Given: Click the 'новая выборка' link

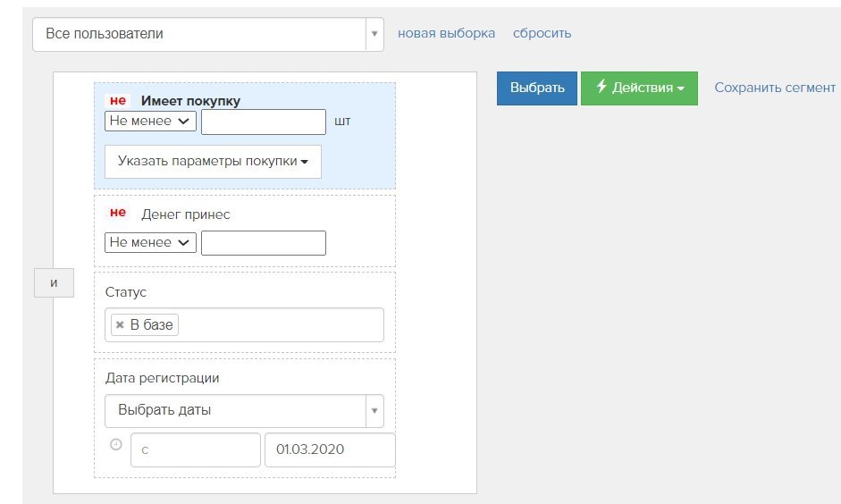Looking at the screenshot, I should pos(446,33).
